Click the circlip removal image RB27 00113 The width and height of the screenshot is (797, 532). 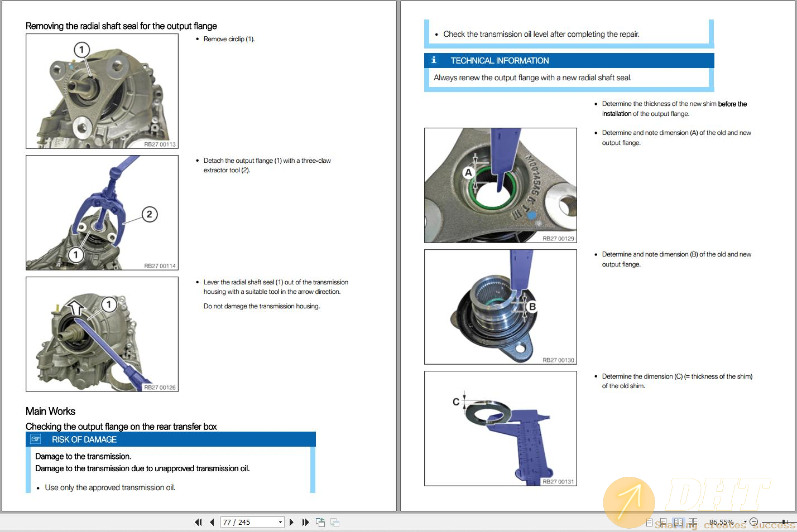click(102, 91)
